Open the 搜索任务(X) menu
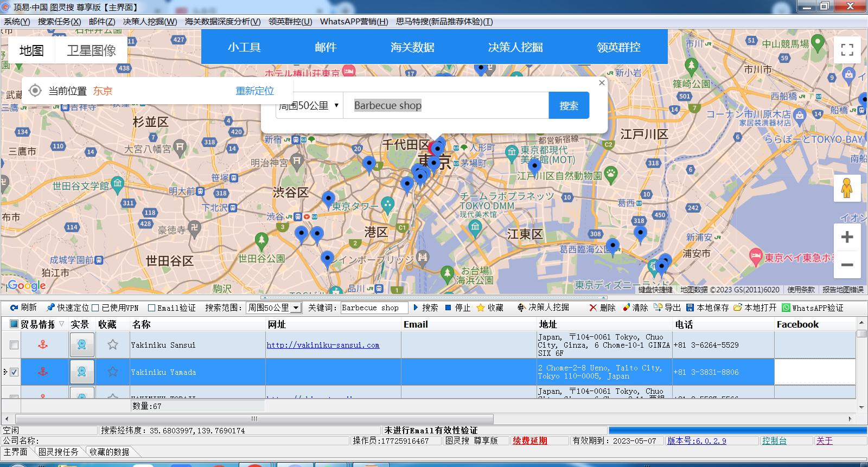The image size is (868, 467). point(59,22)
